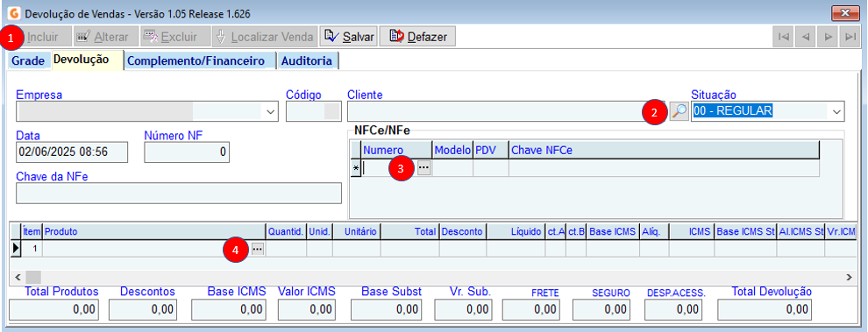Viewport: 868px width, 332px height.
Task: Expand the Empresa dropdown
Action: pos(270,111)
